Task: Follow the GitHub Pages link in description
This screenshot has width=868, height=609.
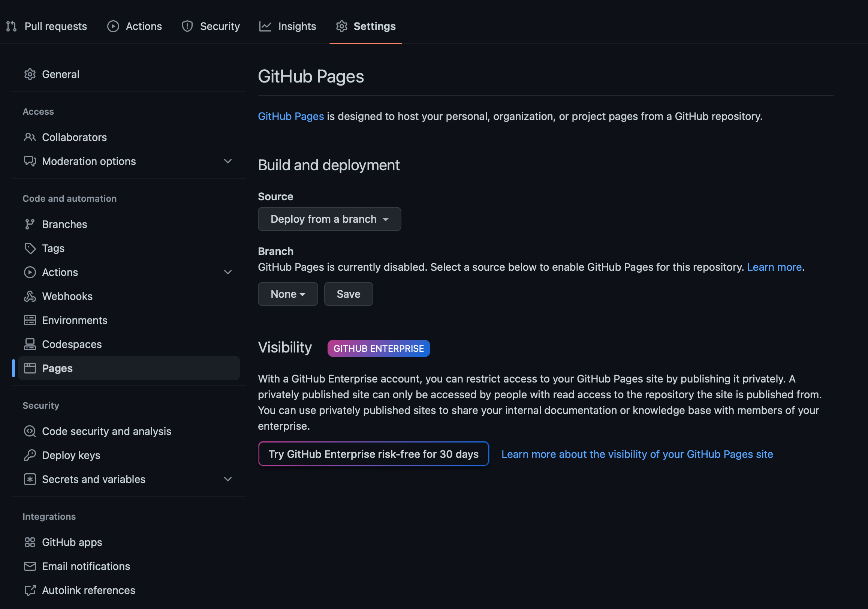Action: point(291,116)
